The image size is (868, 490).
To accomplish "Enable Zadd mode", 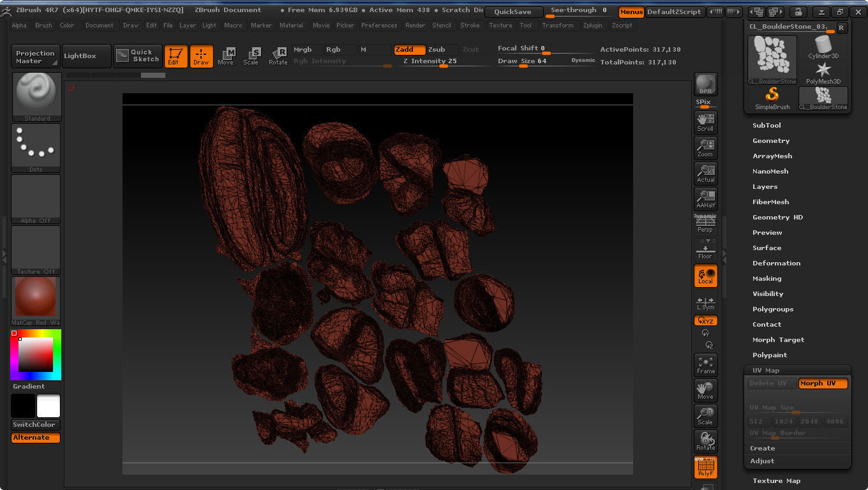I will tap(409, 50).
